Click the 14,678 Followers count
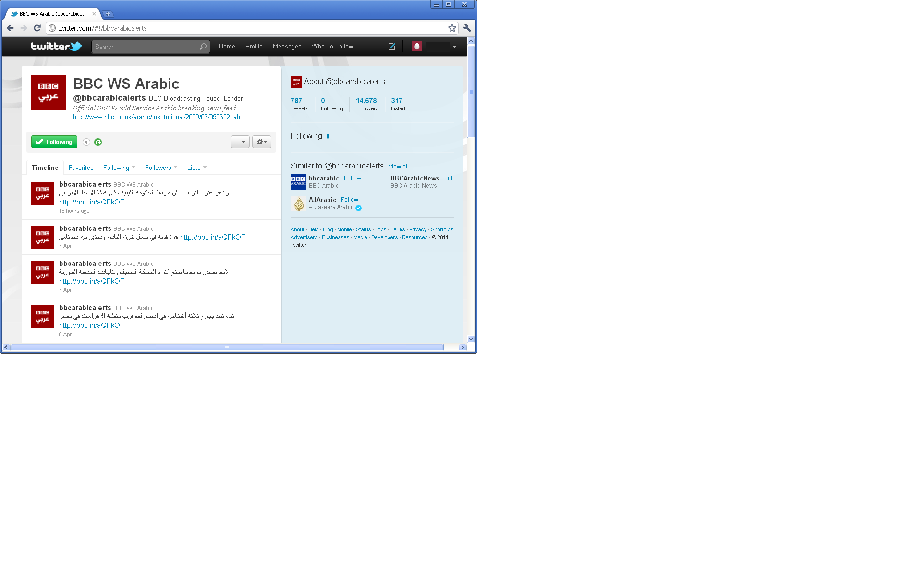 tap(367, 104)
